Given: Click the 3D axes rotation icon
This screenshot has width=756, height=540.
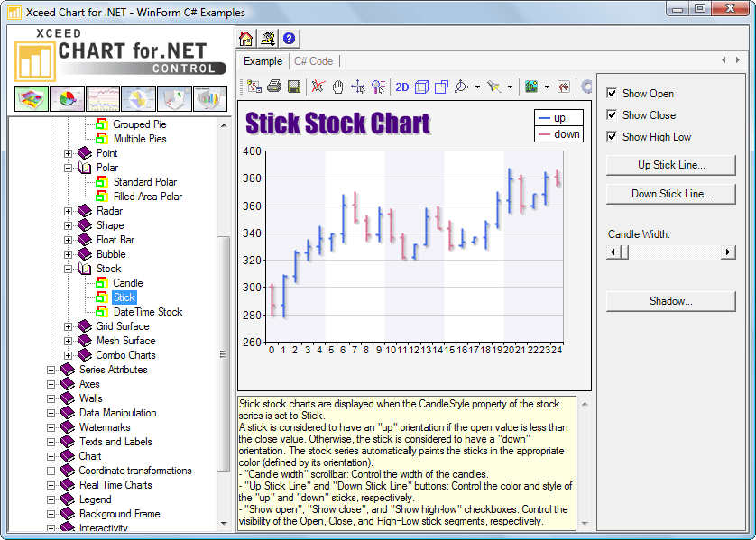Looking at the screenshot, I should pyautogui.click(x=462, y=87).
